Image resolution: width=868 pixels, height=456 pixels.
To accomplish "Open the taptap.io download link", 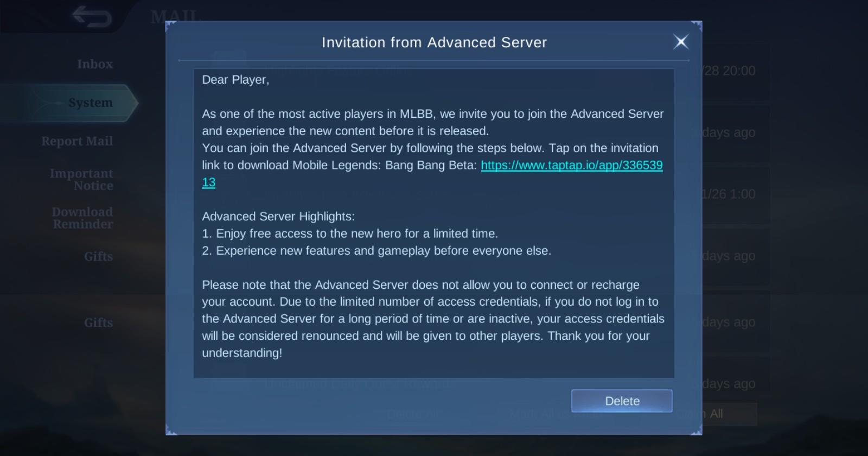I will 571,165.
